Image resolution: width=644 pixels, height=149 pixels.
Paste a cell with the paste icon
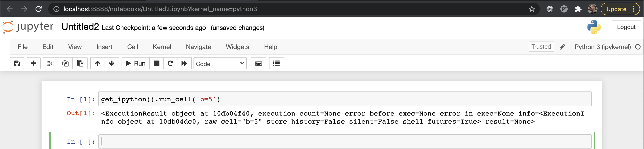tap(80, 63)
